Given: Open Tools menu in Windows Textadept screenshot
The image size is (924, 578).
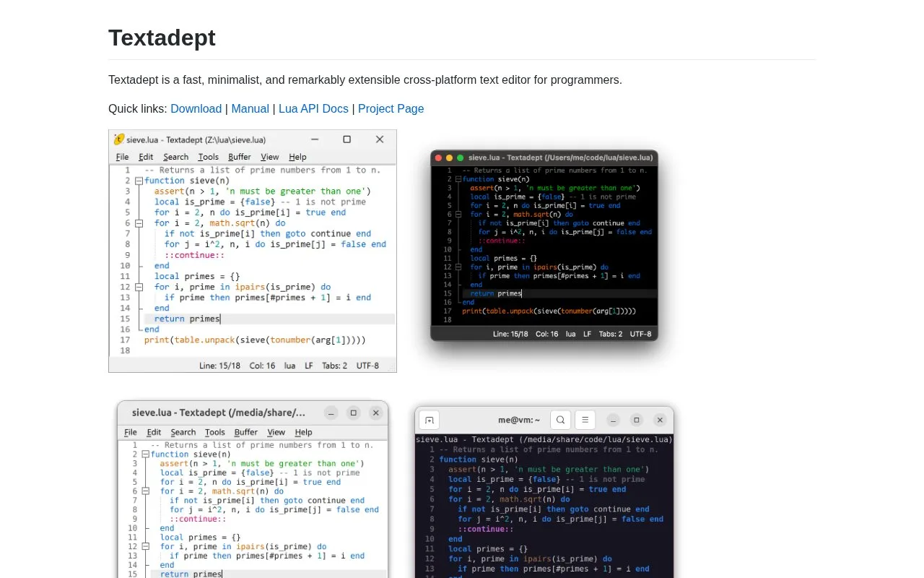Looking at the screenshot, I should coord(209,157).
